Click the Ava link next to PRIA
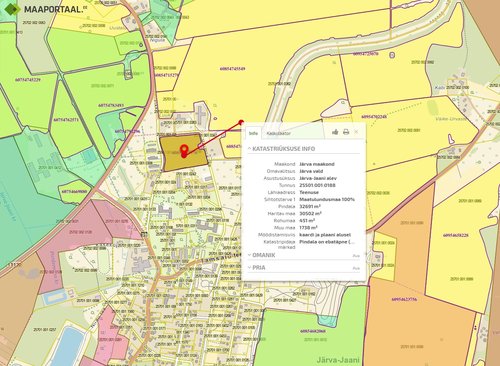The height and width of the screenshot is (366, 500). (356, 268)
